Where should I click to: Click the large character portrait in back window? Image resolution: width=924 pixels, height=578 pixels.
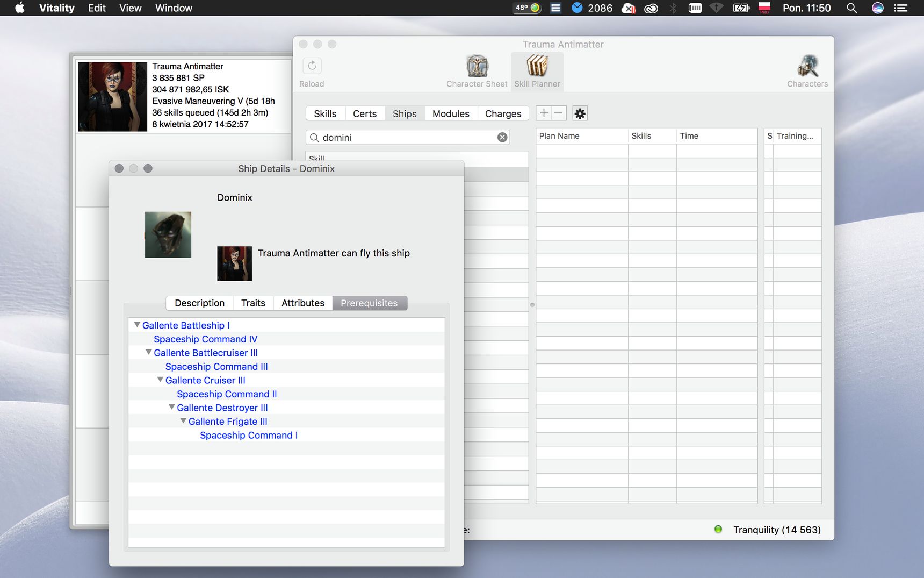coord(112,97)
